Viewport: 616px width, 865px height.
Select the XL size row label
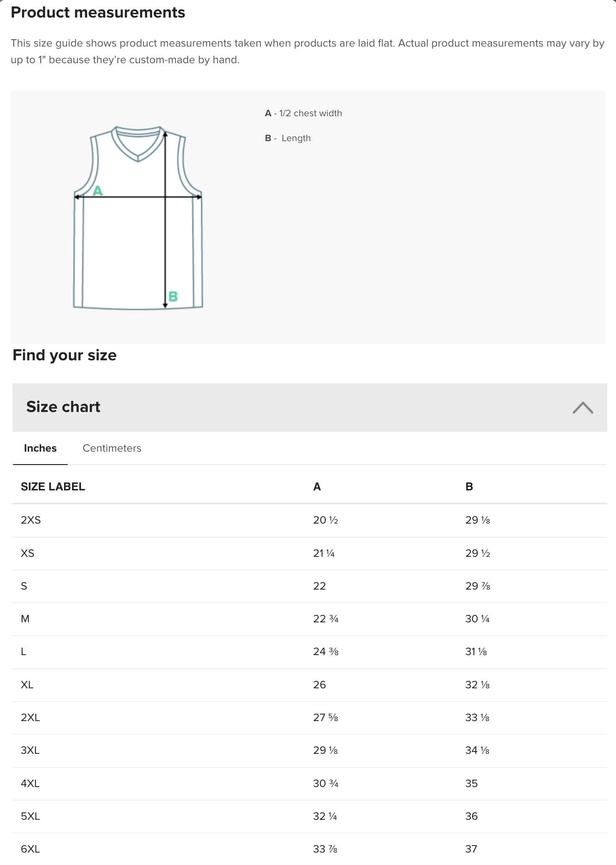27,685
